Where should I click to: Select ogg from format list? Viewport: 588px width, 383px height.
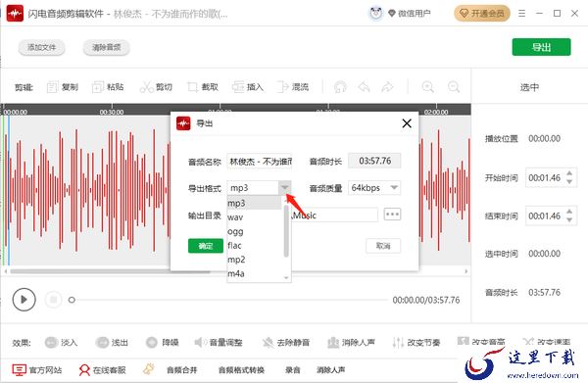[255, 231]
